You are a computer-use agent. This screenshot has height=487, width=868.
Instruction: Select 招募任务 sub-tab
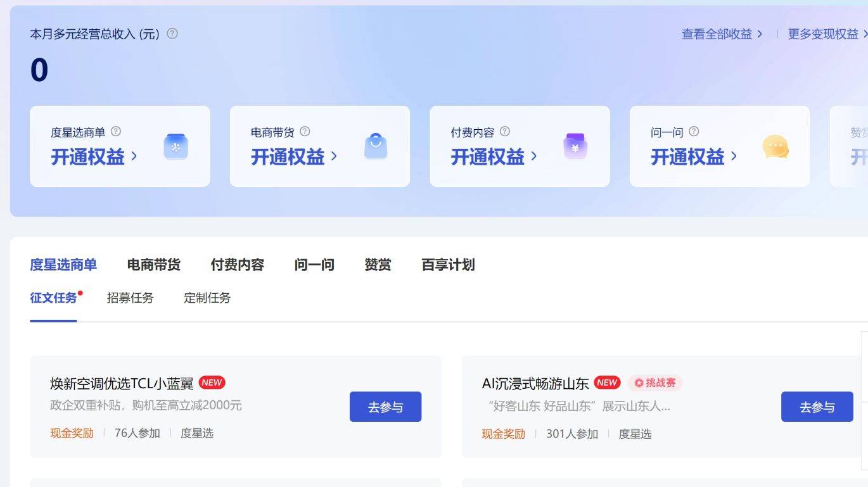[130, 298]
